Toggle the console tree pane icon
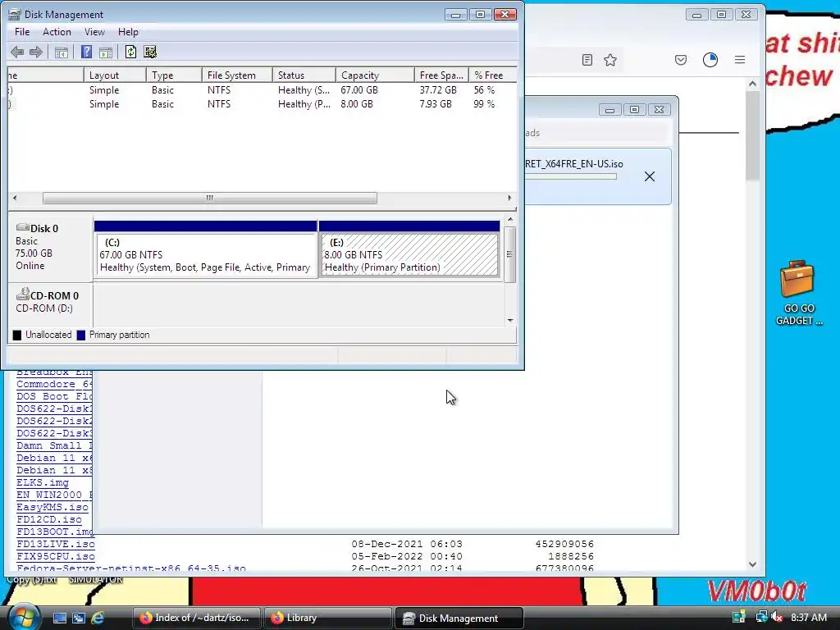Viewport: 840px width, 630px height. [62, 52]
